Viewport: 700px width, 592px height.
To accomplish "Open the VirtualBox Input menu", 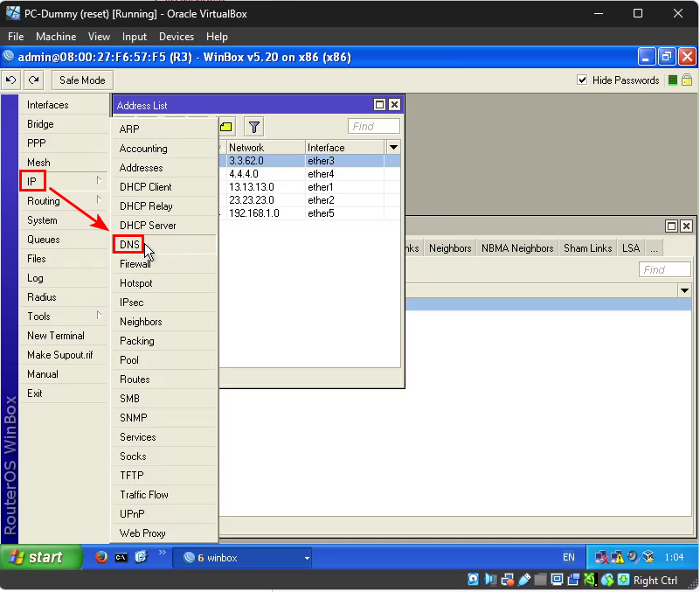I will coord(135,37).
